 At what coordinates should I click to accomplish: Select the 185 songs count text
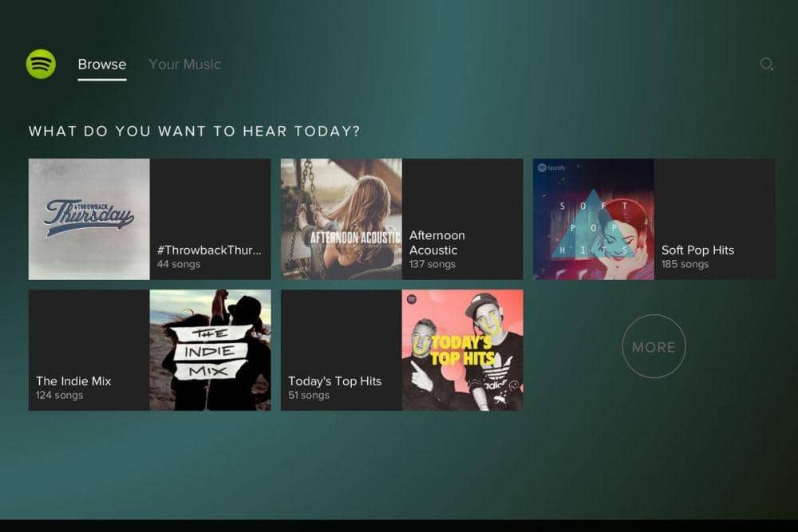(685, 264)
